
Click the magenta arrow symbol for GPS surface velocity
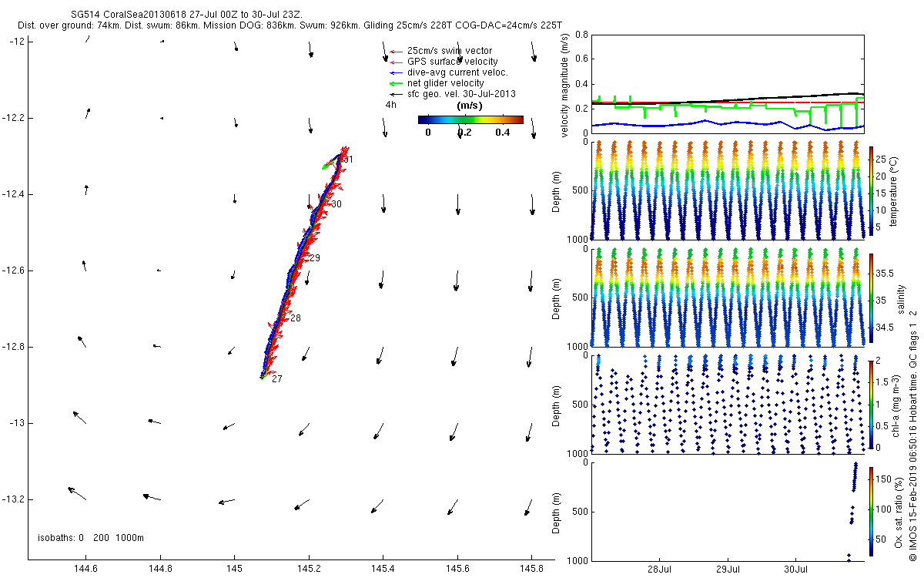point(396,62)
